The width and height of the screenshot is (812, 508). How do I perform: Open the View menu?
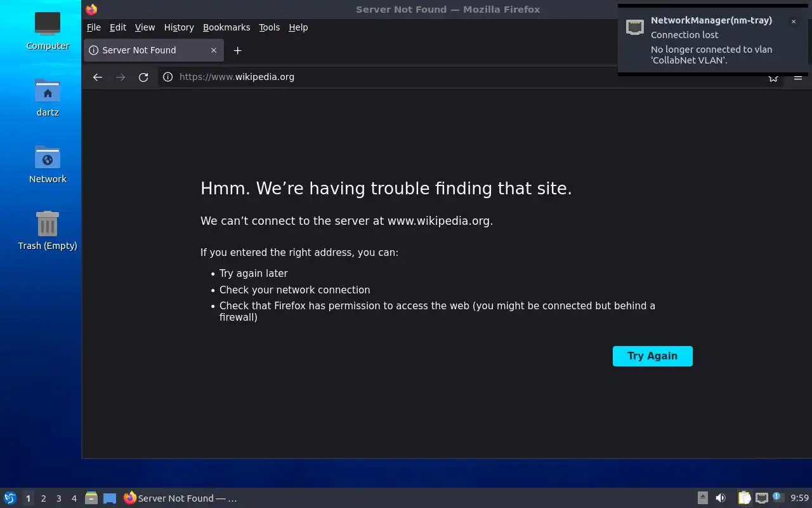tap(145, 27)
